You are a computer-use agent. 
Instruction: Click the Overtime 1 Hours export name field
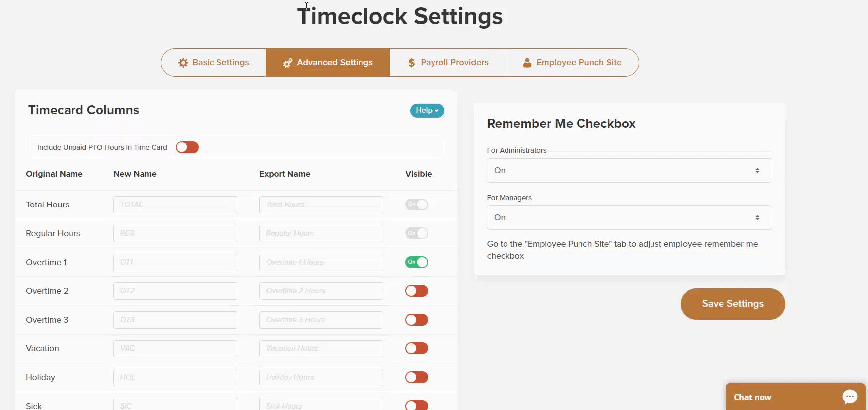click(321, 262)
